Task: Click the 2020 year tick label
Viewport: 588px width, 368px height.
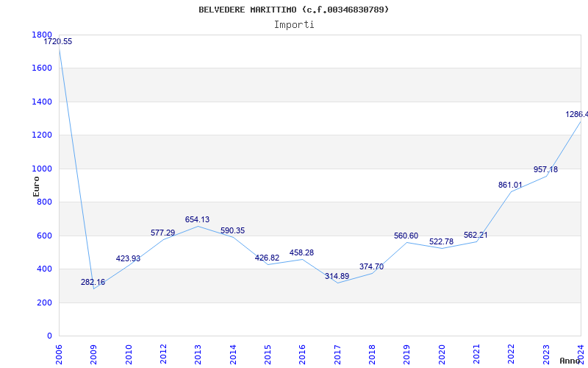Action: 442,355
